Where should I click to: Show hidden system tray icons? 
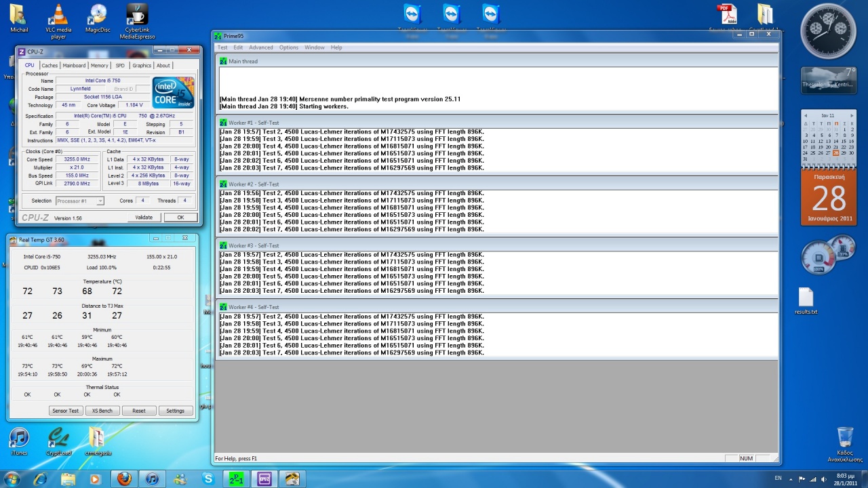[791, 479]
